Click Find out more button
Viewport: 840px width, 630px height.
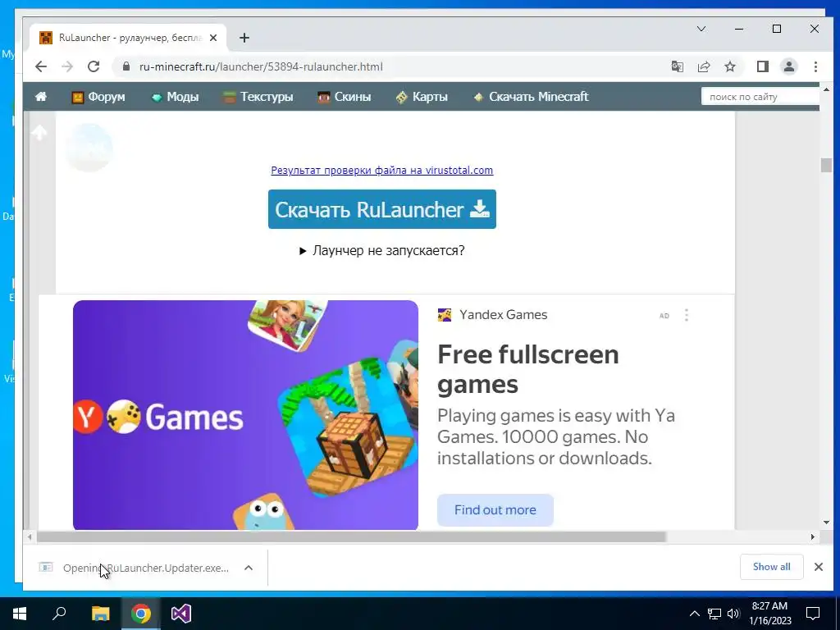495,510
